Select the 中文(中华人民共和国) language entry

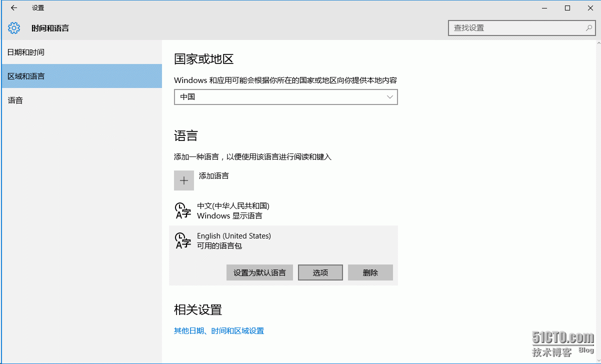click(x=283, y=210)
